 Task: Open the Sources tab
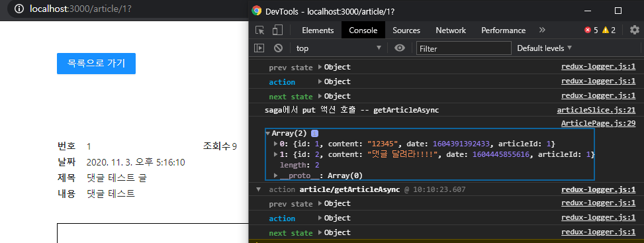tap(406, 30)
